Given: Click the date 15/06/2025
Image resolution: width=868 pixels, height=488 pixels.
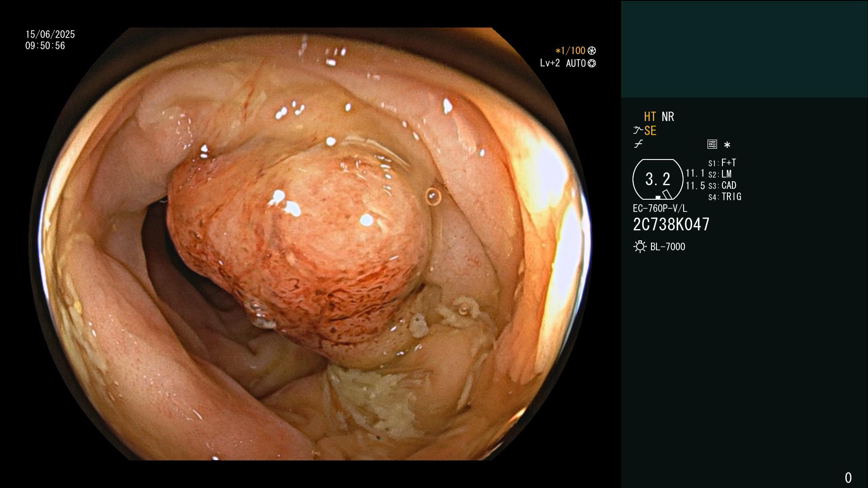Looking at the screenshot, I should [50, 34].
